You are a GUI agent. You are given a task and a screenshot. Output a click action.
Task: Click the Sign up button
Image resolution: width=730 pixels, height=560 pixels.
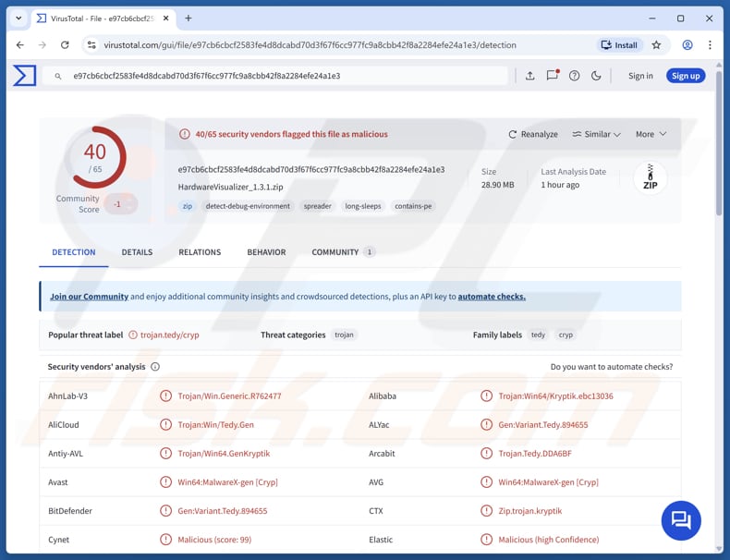click(x=686, y=76)
